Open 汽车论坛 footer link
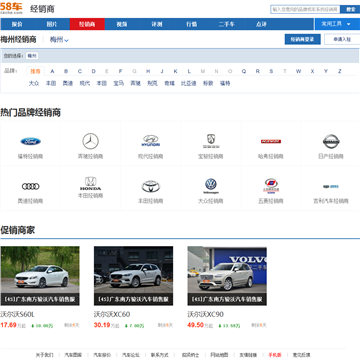The width and height of the screenshot is (360, 360). [x=131, y=355]
